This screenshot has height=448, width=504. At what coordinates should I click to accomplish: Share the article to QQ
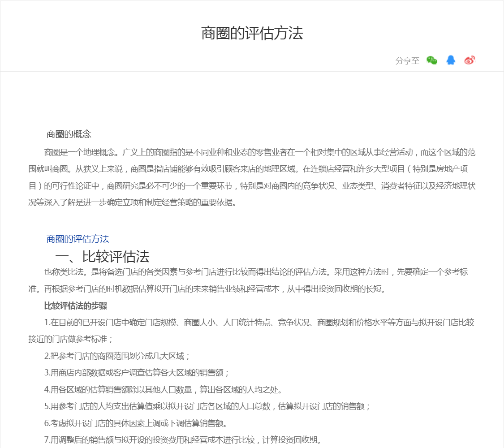coord(451,60)
